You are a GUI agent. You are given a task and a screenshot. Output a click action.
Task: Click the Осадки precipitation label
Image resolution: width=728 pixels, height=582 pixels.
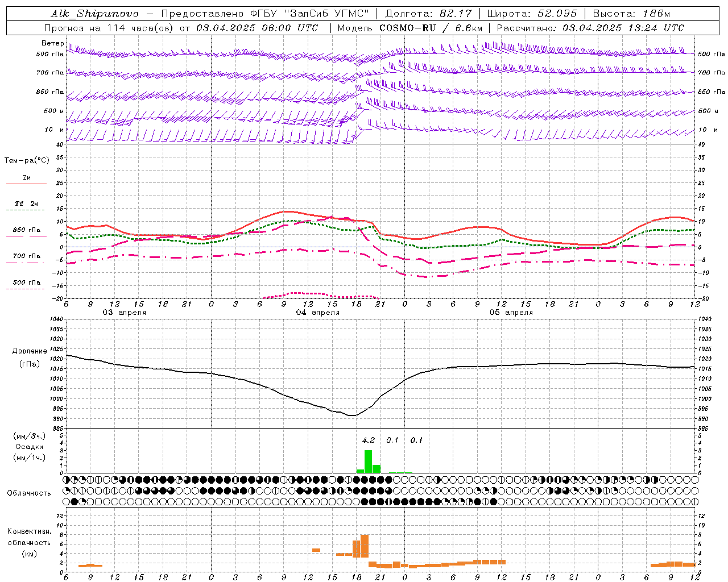point(30,447)
